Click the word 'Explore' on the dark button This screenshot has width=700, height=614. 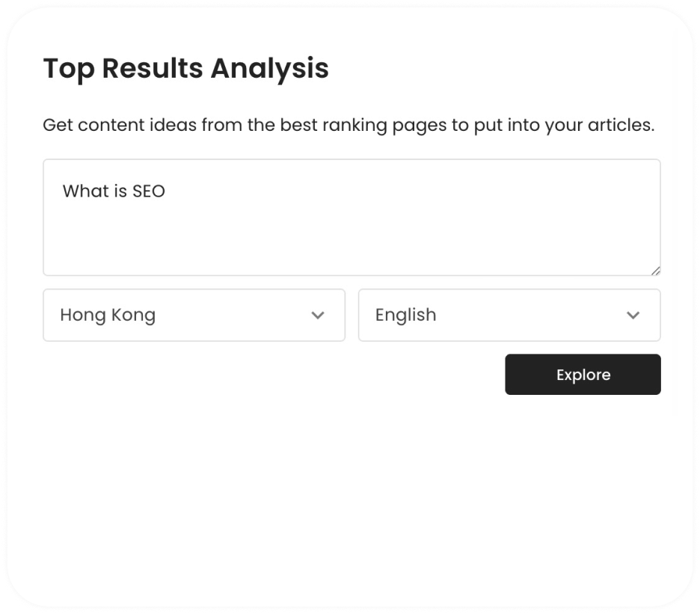point(583,375)
